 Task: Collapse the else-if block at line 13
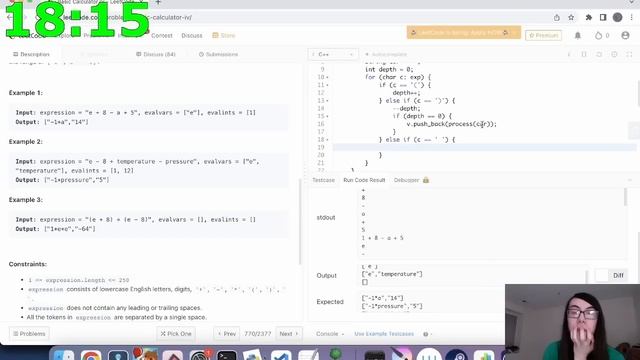(x=327, y=100)
